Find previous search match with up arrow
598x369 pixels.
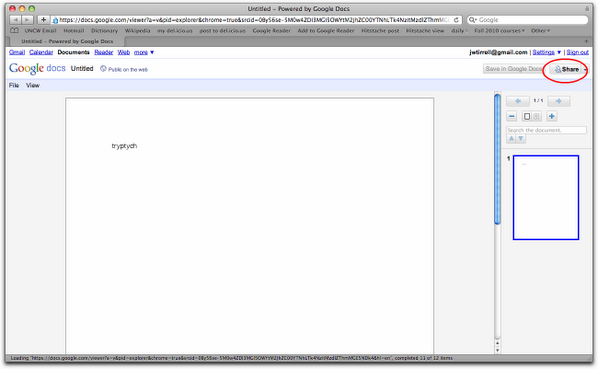tap(511, 139)
